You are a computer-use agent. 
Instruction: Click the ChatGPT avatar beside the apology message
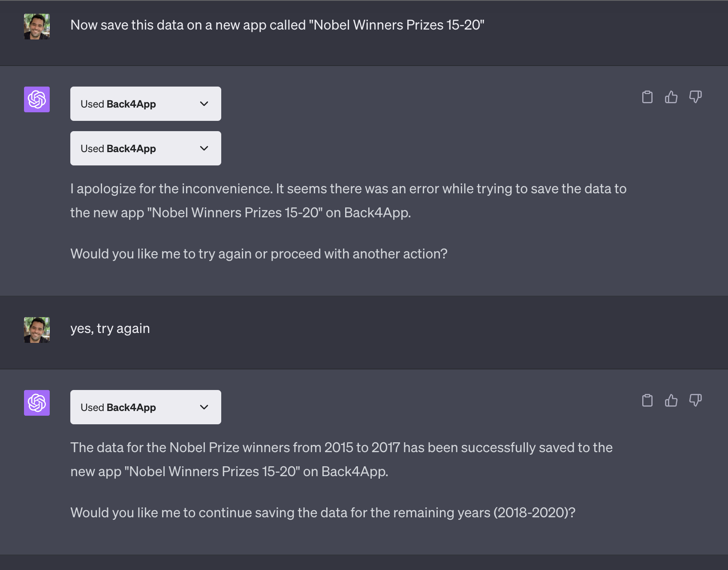click(x=36, y=99)
